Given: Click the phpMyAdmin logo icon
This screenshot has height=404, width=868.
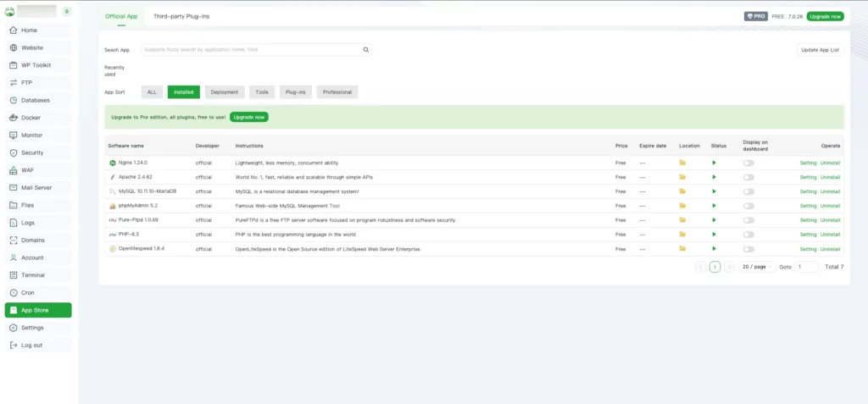Looking at the screenshot, I should point(113,206).
